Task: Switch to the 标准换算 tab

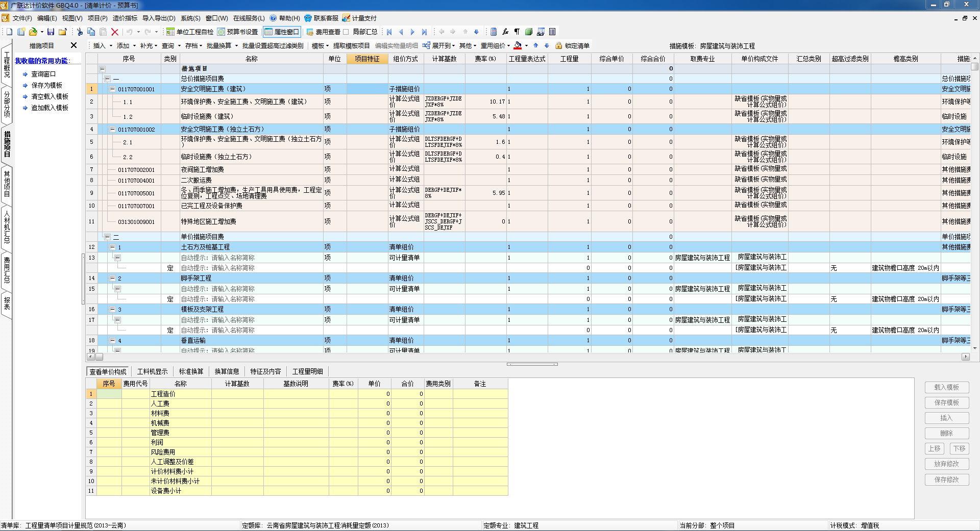Action: click(x=191, y=371)
